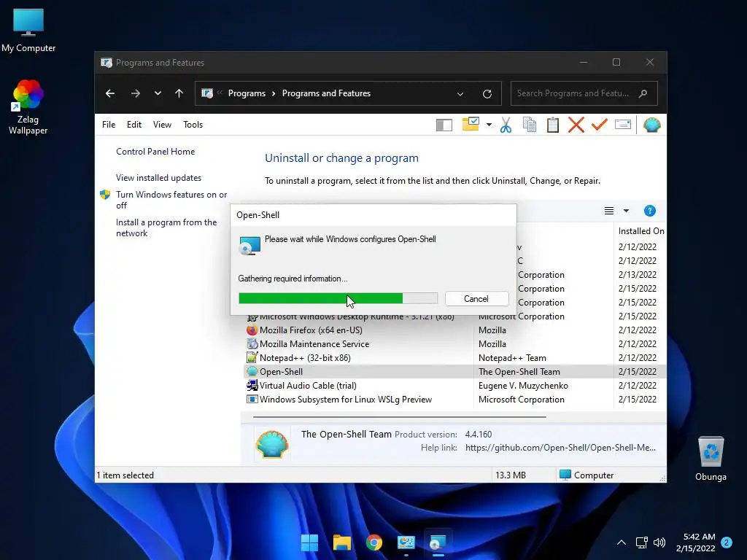Click the Cancel button in Open-Shell dialog
Screen dimensions: 747x560
[476, 298]
